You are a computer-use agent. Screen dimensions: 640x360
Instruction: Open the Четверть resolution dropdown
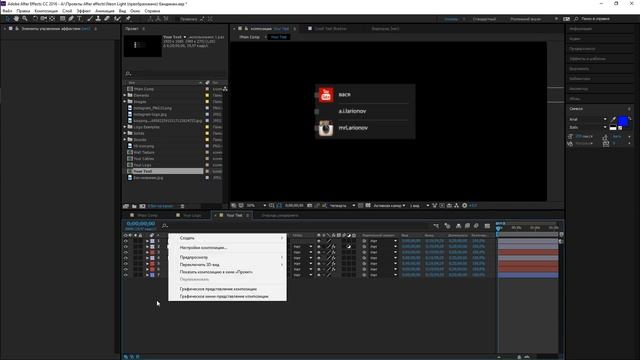(x=342, y=205)
